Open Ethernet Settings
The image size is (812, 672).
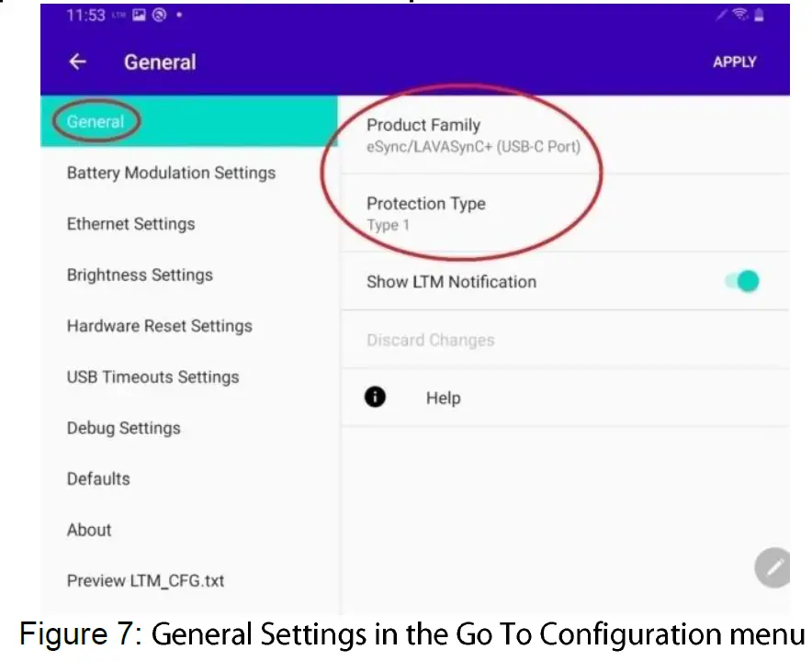pyautogui.click(x=130, y=224)
